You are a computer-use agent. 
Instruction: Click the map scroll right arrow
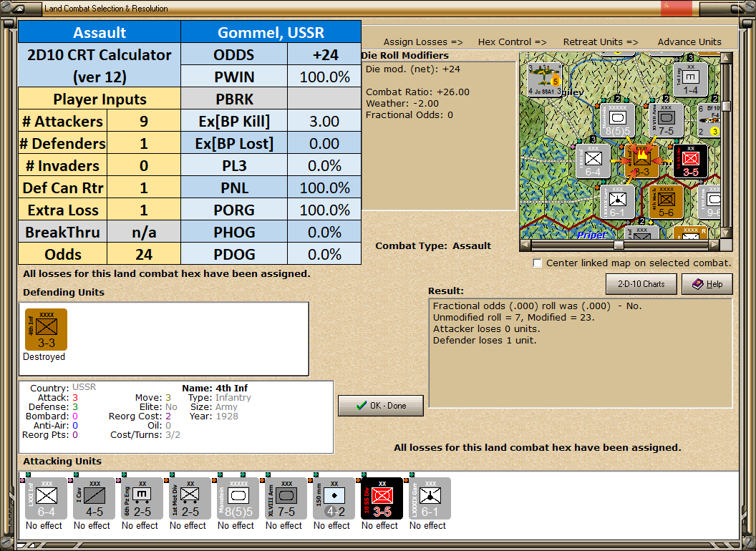click(x=714, y=245)
